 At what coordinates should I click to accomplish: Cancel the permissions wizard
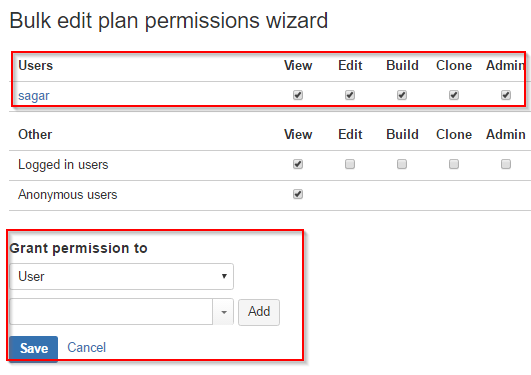(x=87, y=348)
